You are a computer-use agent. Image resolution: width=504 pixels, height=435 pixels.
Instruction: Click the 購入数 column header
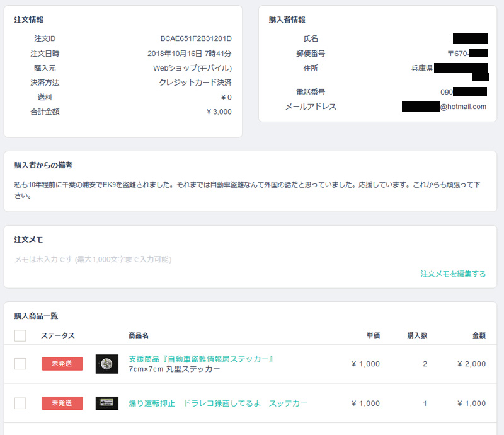[418, 335]
